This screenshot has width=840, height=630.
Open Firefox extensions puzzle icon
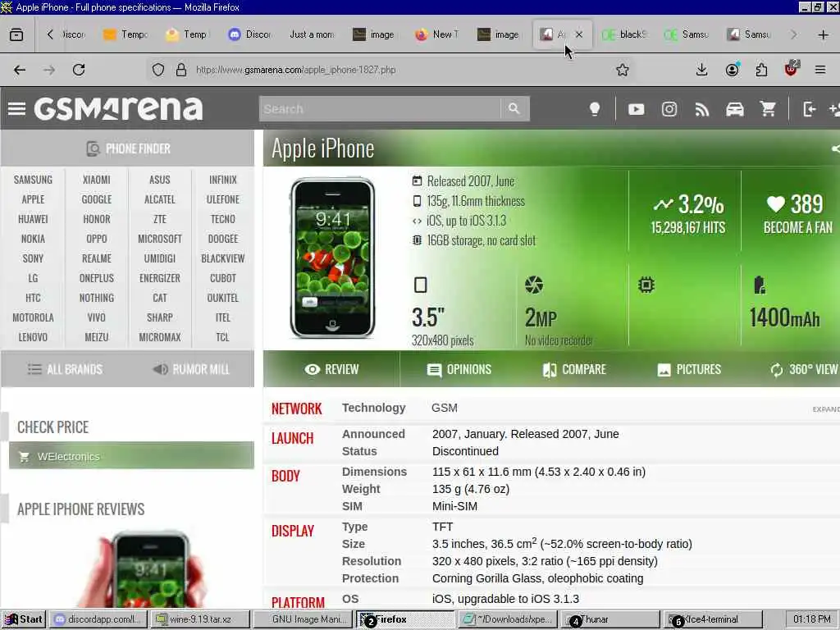coord(761,70)
